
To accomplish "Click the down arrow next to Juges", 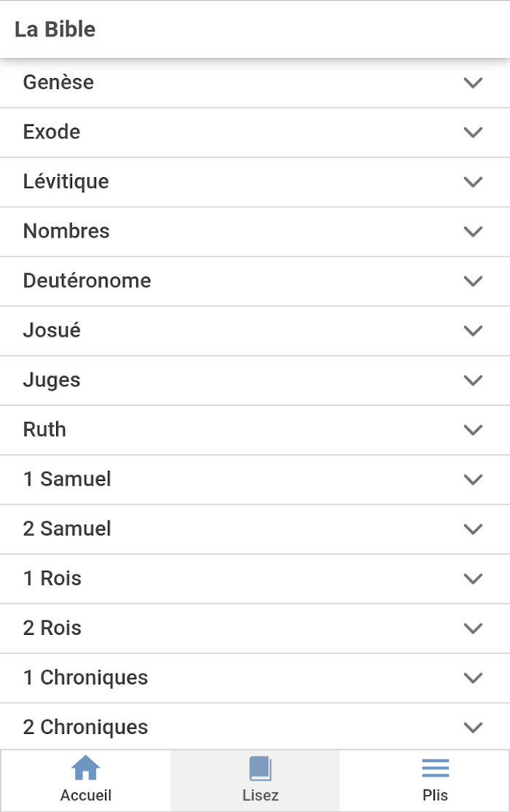I will [474, 380].
